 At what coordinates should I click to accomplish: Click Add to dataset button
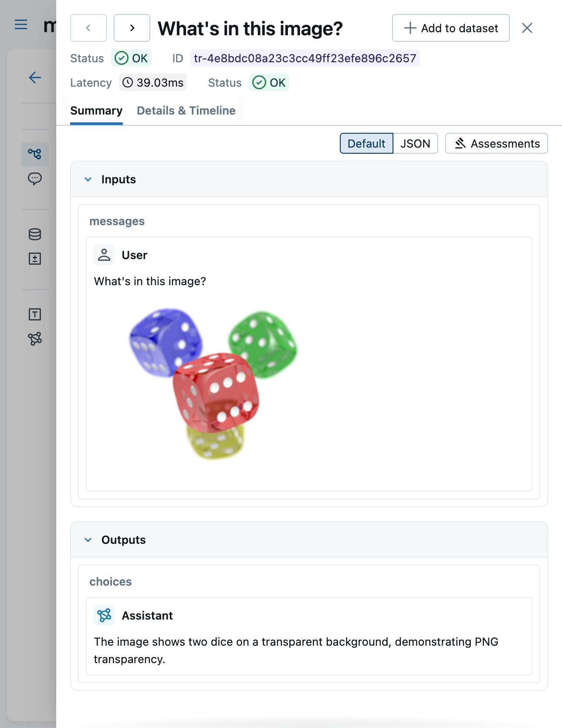point(450,28)
